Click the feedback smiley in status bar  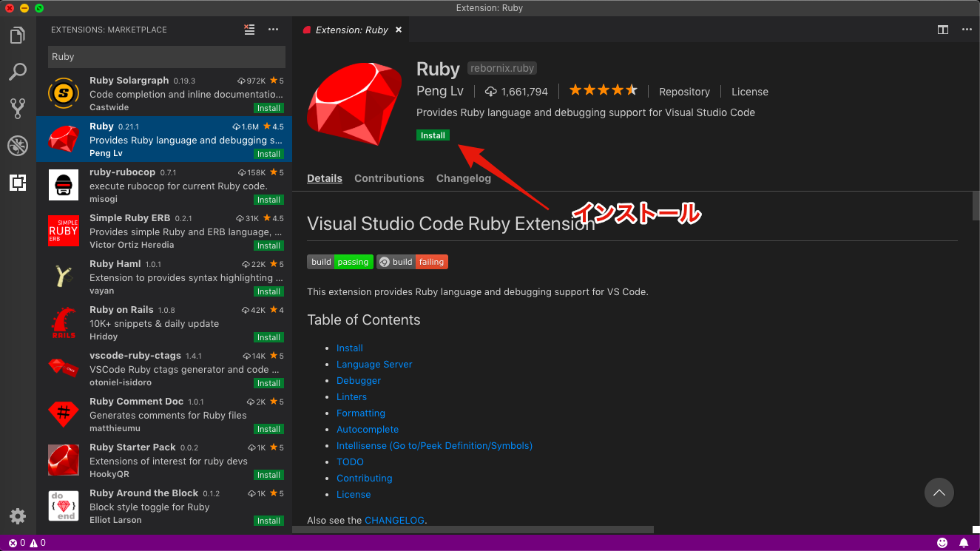(942, 543)
